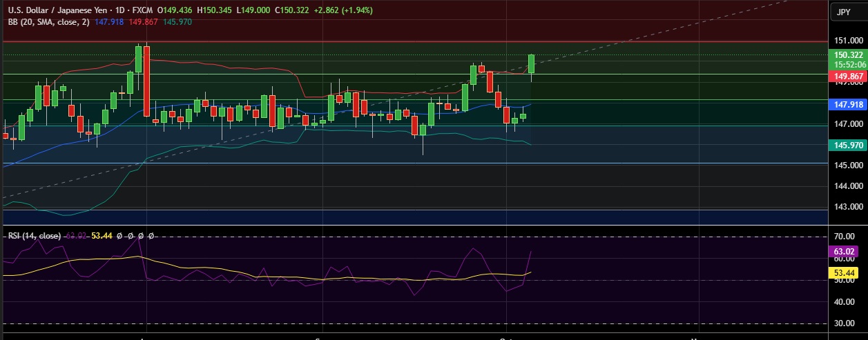This screenshot has width=868, height=340.
Task: Click the teal 145.970 price axis label
Action: pos(848,145)
